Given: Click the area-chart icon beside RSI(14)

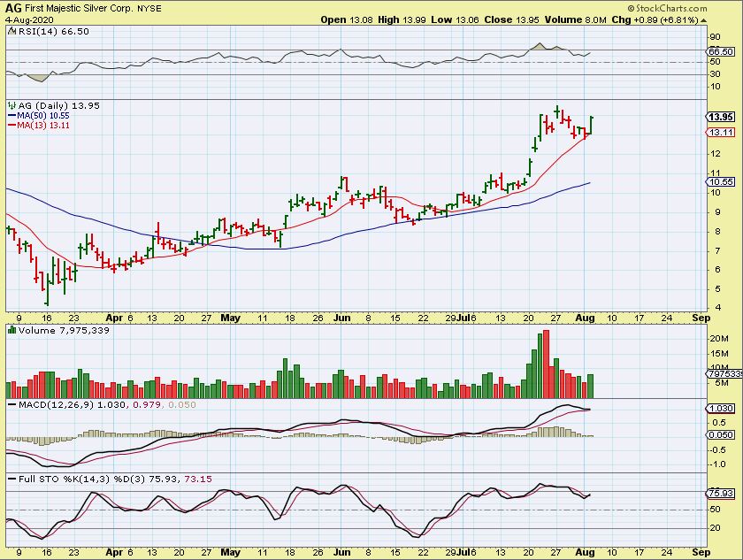Looking at the screenshot, I should tap(12, 31).
